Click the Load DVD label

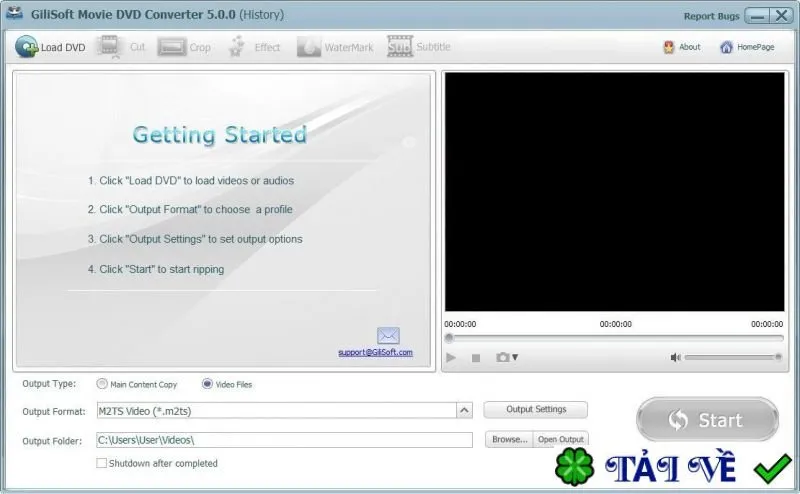(63, 47)
